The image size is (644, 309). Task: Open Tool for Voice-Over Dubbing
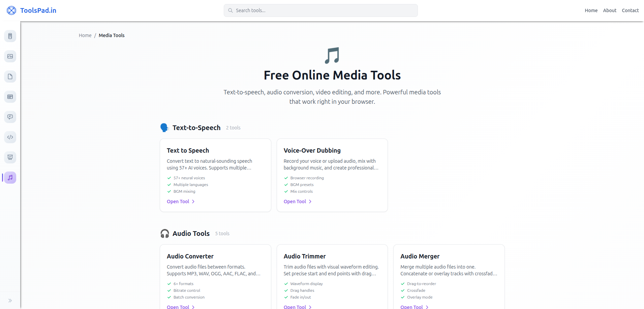pos(295,201)
